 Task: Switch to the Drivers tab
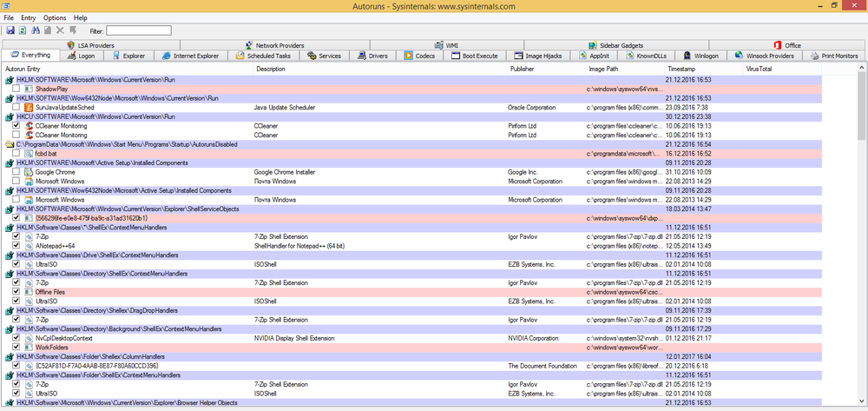[372, 56]
